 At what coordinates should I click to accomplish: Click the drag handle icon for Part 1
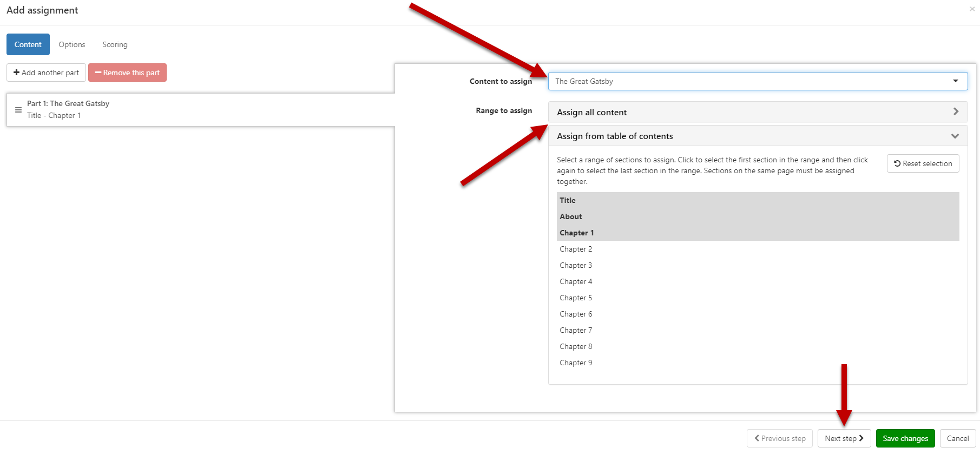18,110
